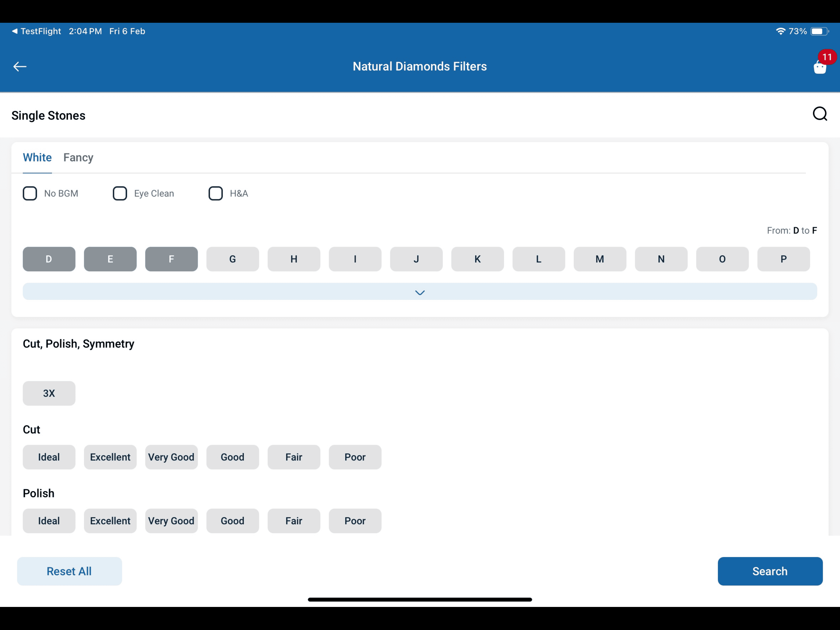
Task: Select color grade G
Action: coord(233,259)
